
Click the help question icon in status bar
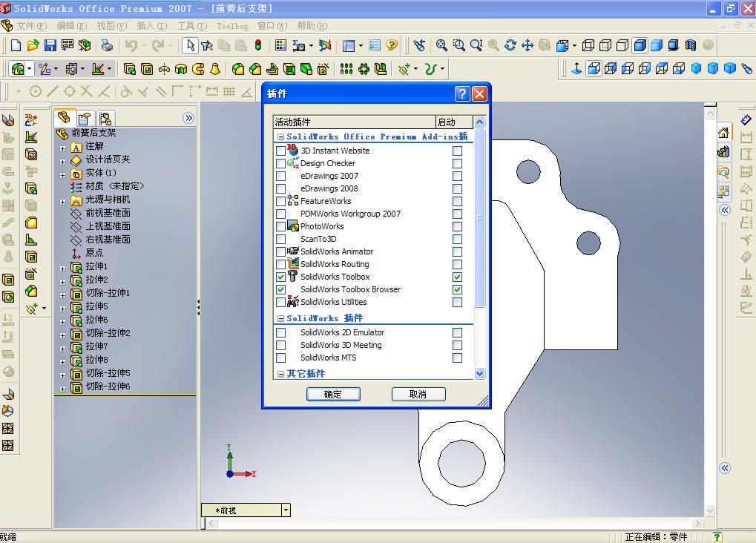[717, 537]
